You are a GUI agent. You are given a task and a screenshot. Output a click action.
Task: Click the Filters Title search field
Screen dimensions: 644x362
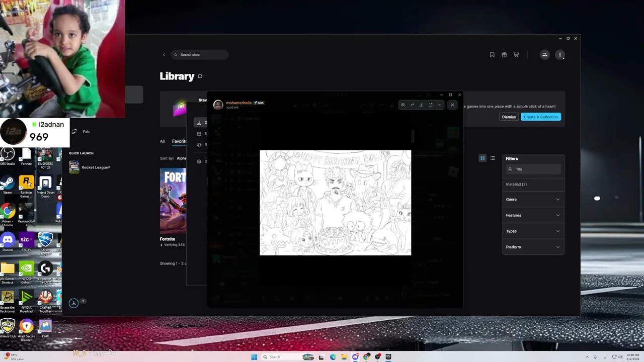coord(533,169)
